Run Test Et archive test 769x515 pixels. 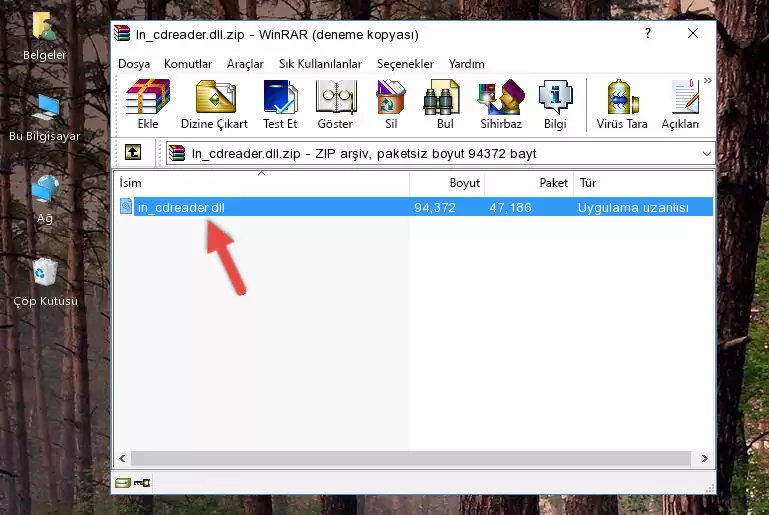pyautogui.click(x=280, y=104)
